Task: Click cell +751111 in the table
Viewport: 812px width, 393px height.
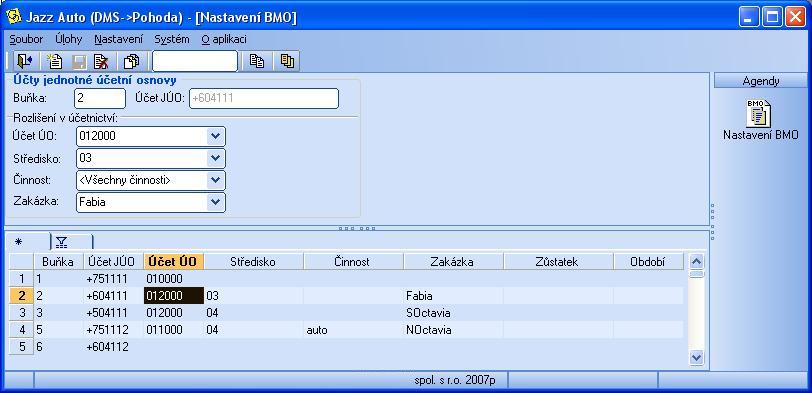Action: 113,279
